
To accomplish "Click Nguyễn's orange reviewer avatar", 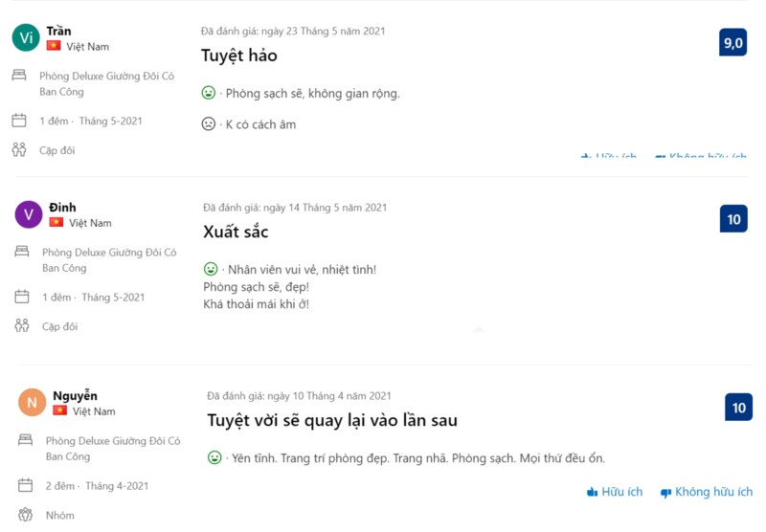I will pyautogui.click(x=32, y=403).
